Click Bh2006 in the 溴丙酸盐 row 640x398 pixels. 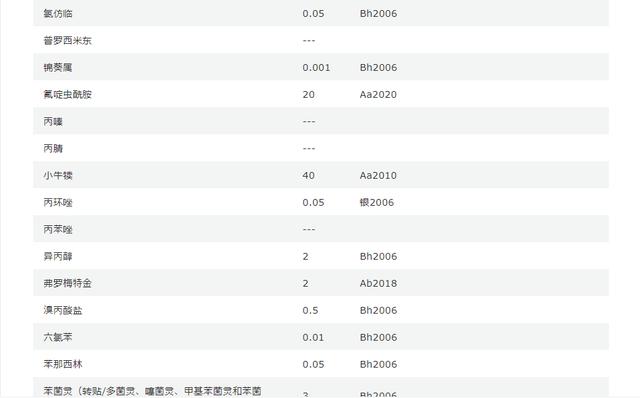378,310
